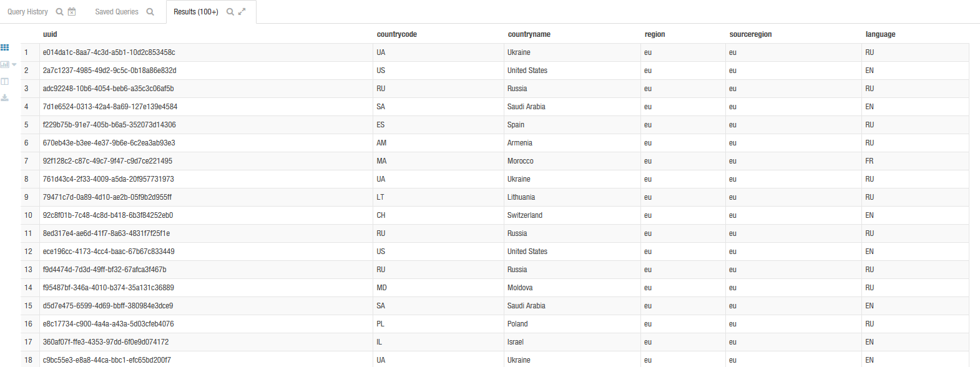Switch to Saved Queries tab
This screenshot has height=367, width=980.
[117, 12]
